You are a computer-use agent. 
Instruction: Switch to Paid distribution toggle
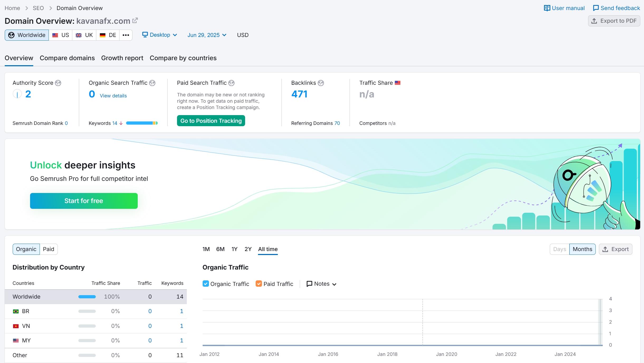[x=49, y=249]
